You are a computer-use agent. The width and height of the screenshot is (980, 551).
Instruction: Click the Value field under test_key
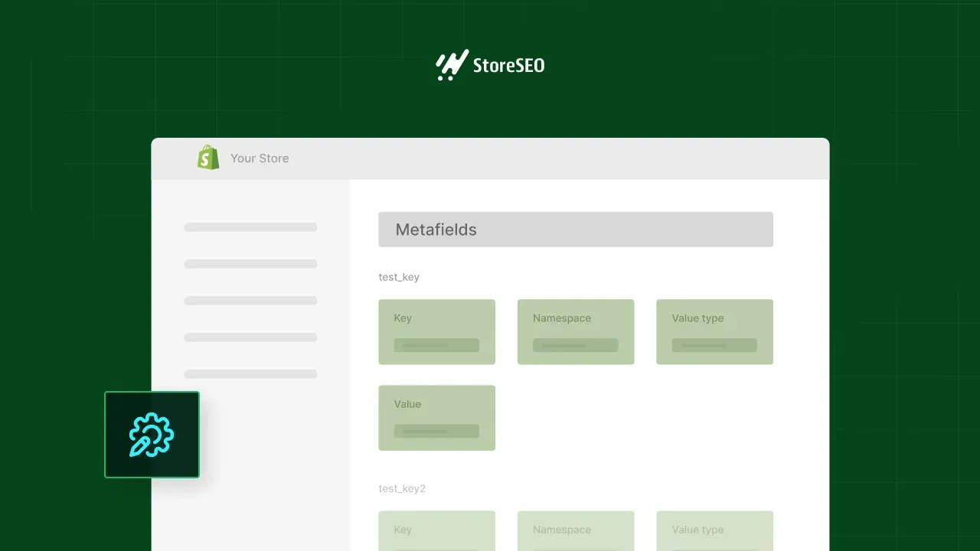pos(436,431)
